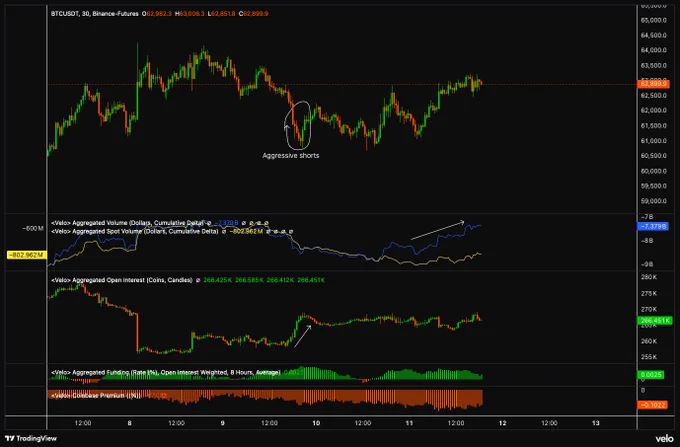The height and width of the screenshot is (447, 680).
Task: Click the high value H63,008.3
Action: pyautogui.click(x=190, y=14)
